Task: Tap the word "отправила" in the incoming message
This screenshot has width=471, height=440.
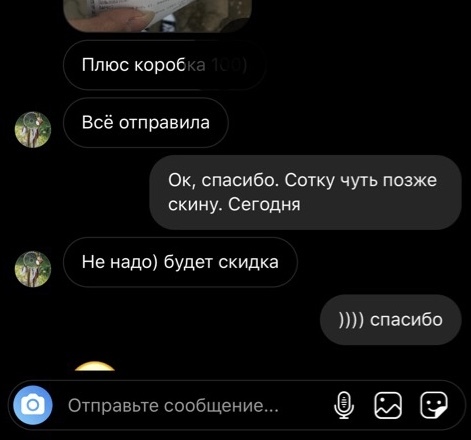Action: click(x=164, y=123)
